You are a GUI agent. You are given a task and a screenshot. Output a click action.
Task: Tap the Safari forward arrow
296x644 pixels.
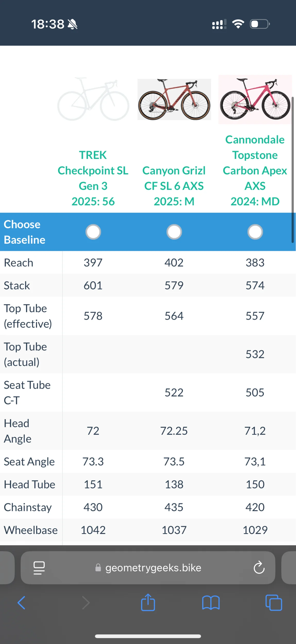point(86,603)
